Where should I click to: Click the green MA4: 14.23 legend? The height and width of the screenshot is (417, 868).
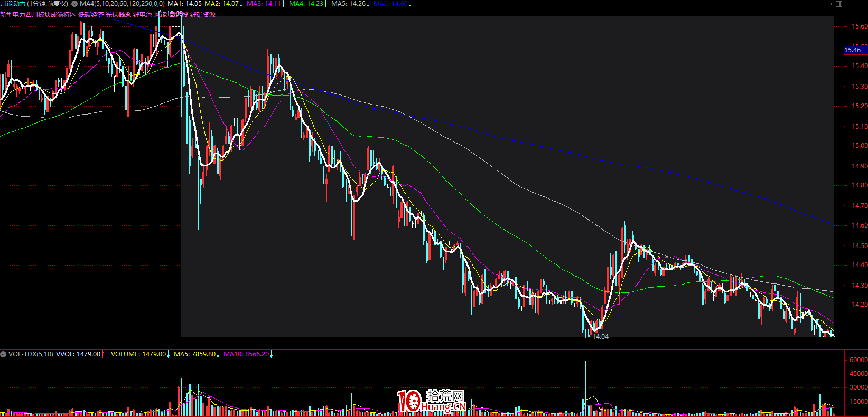306,4
